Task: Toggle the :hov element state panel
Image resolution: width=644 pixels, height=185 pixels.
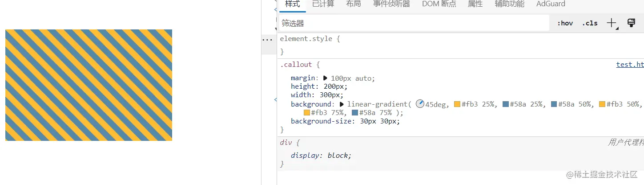Action: coord(565,23)
